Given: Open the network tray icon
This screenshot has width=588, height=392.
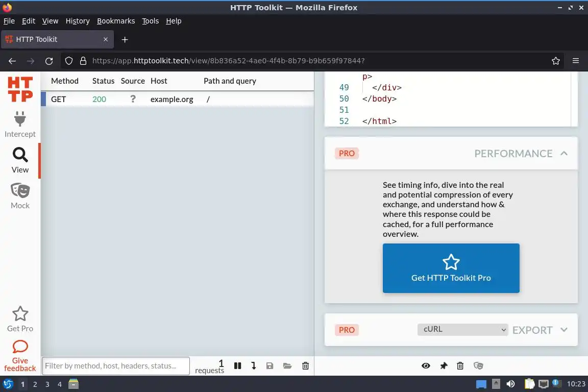Looking at the screenshot, I should coord(544,384).
